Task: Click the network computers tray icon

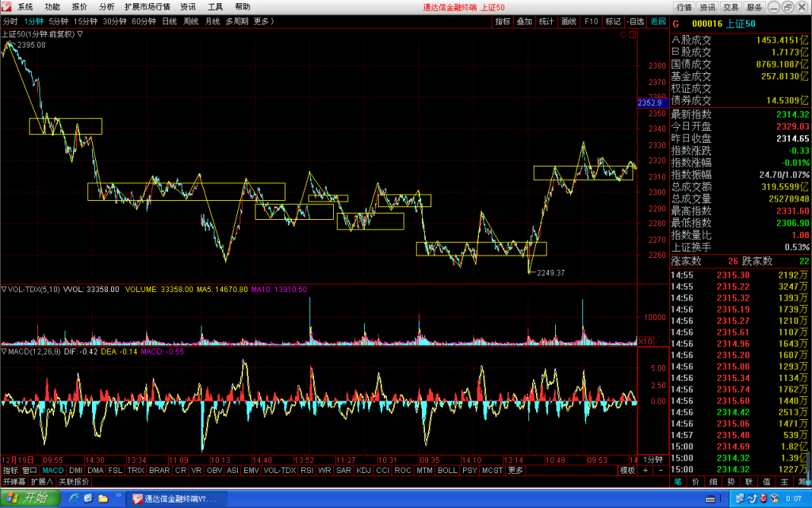Action: pos(741,498)
